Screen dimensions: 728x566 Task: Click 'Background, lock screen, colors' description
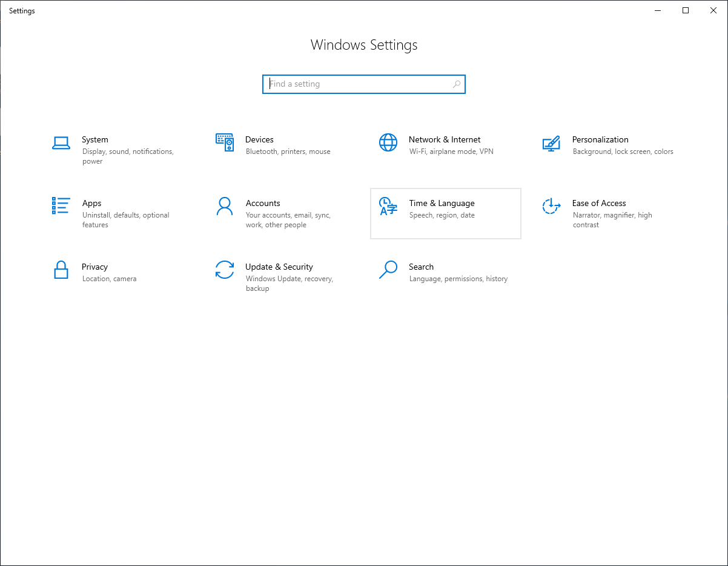point(623,151)
